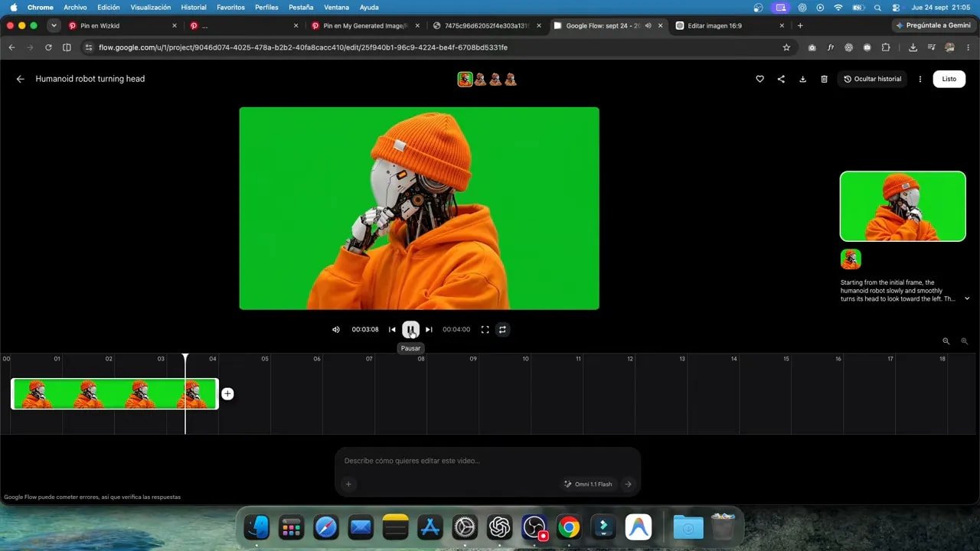Submit the prompt with the arrow button
The height and width of the screenshot is (551, 980).
tap(628, 484)
